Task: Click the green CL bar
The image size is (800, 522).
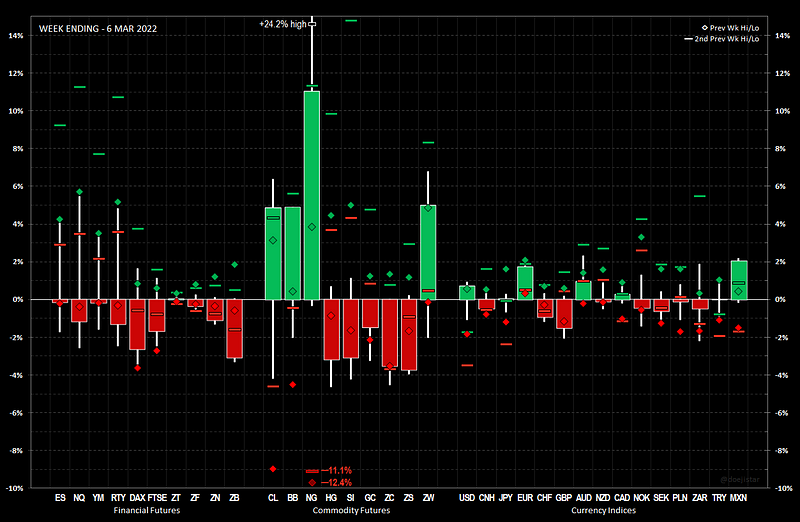Action: pos(273,254)
